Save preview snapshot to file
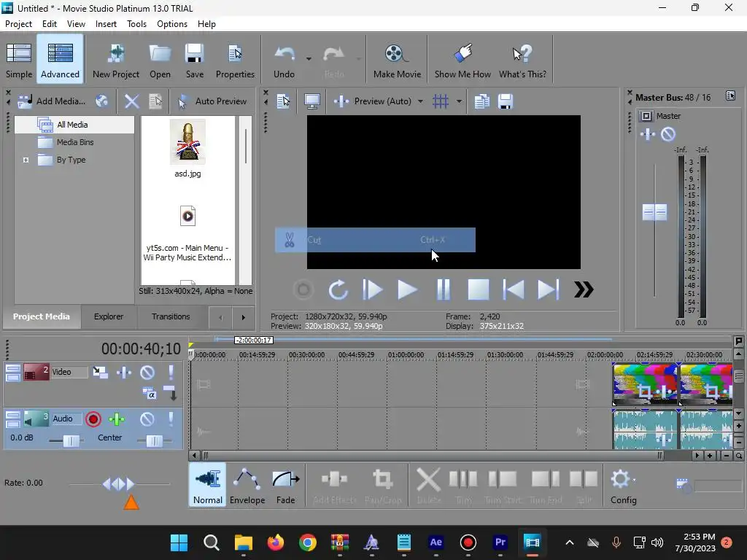Screen dimensions: 747x560 (x=506, y=101)
